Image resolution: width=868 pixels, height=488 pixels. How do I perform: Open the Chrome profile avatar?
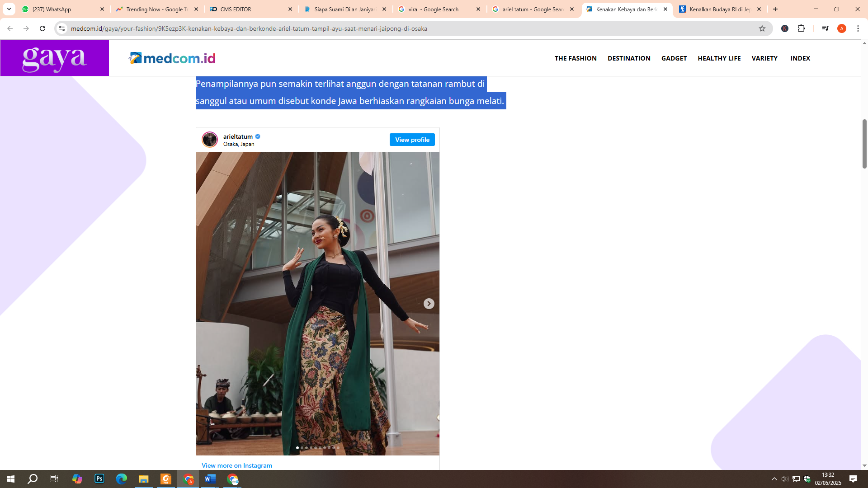coord(842,28)
